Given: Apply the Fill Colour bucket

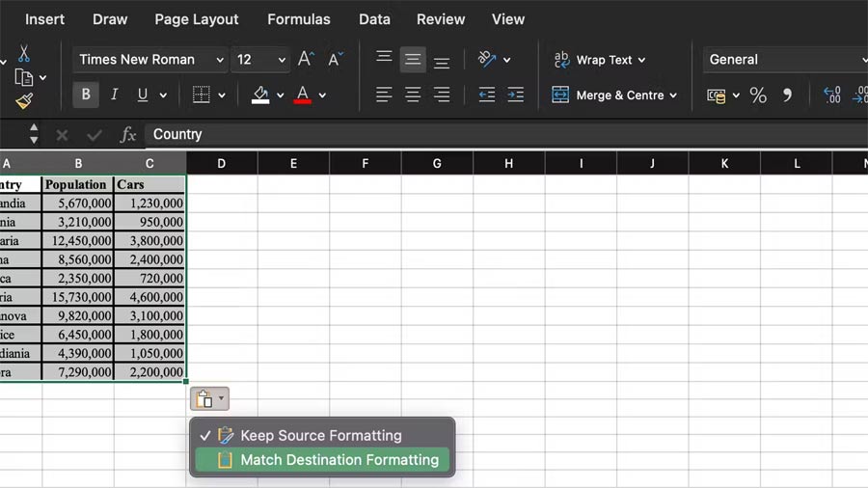Looking at the screenshot, I should [260, 95].
